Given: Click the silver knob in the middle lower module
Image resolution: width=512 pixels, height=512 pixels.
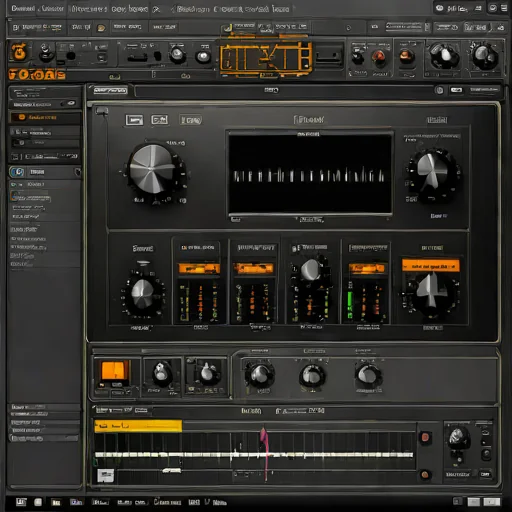Looking at the screenshot, I should (311, 270).
